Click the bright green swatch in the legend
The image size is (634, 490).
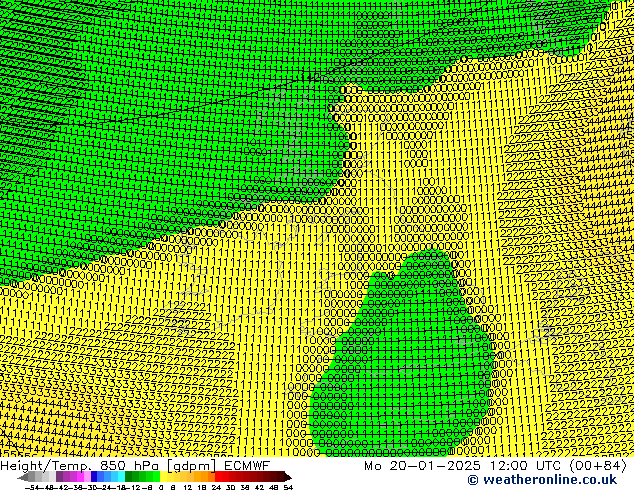click(x=156, y=476)
